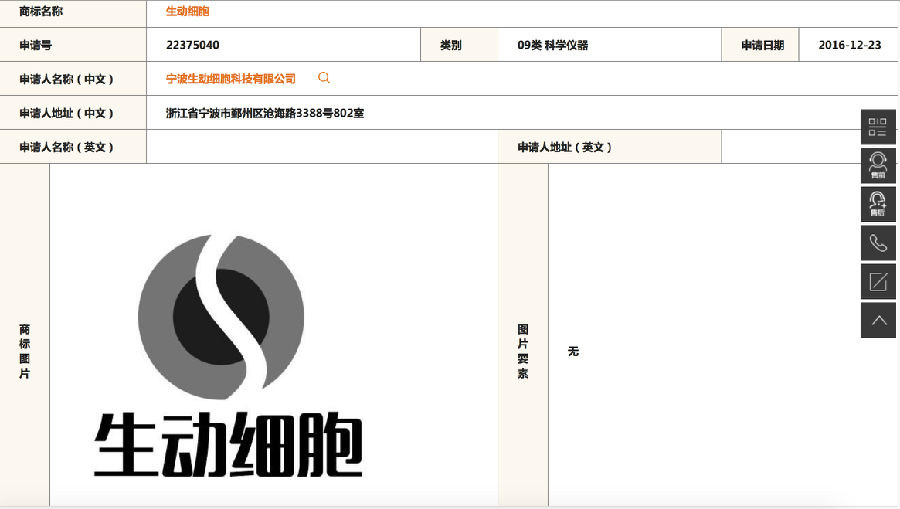Screen dimensions: 900x509
Task: Select address 浙江省宁波市鄞州区沧海路3388号802室
Action: [265, 113]
